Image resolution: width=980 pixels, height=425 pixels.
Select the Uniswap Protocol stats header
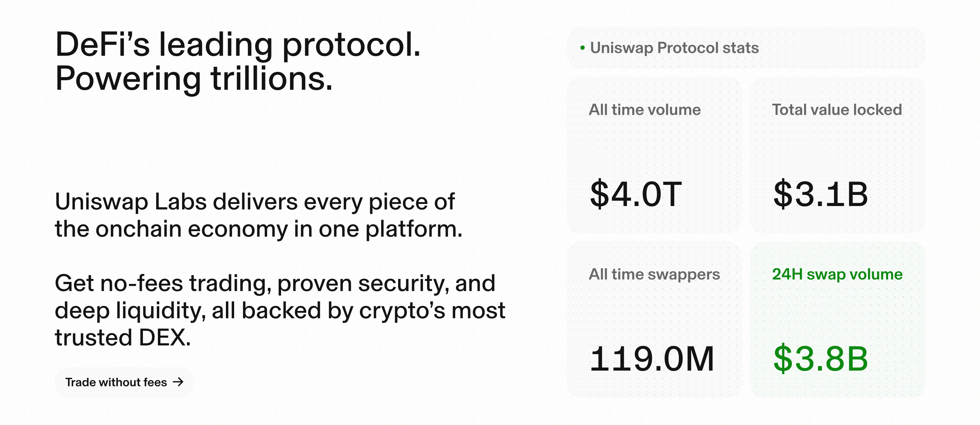746,48
